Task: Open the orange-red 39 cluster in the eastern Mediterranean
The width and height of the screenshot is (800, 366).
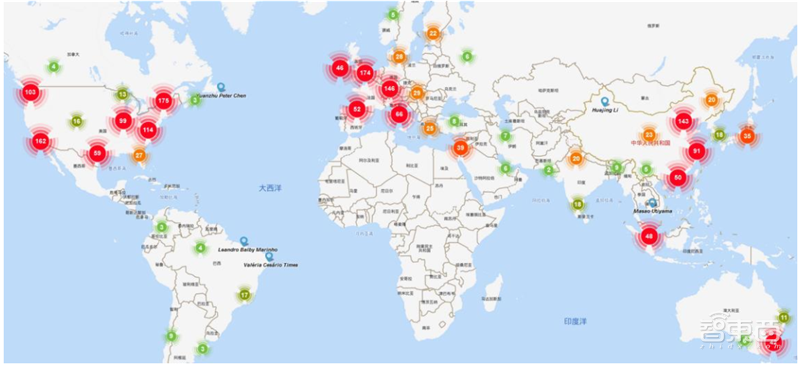Action: point(461,148)
